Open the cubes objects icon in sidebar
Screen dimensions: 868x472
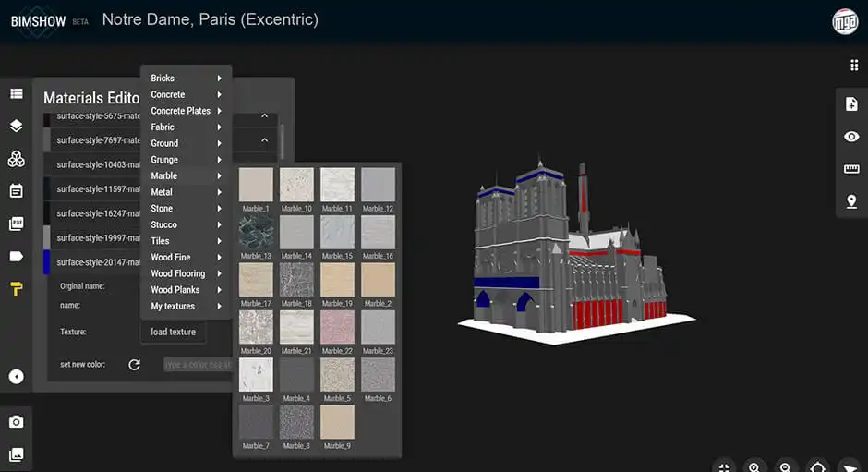(x=16, y=159)
